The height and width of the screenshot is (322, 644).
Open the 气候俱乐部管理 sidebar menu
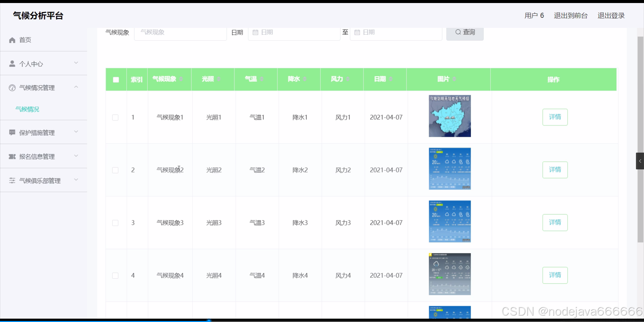[x=44, y=180]
